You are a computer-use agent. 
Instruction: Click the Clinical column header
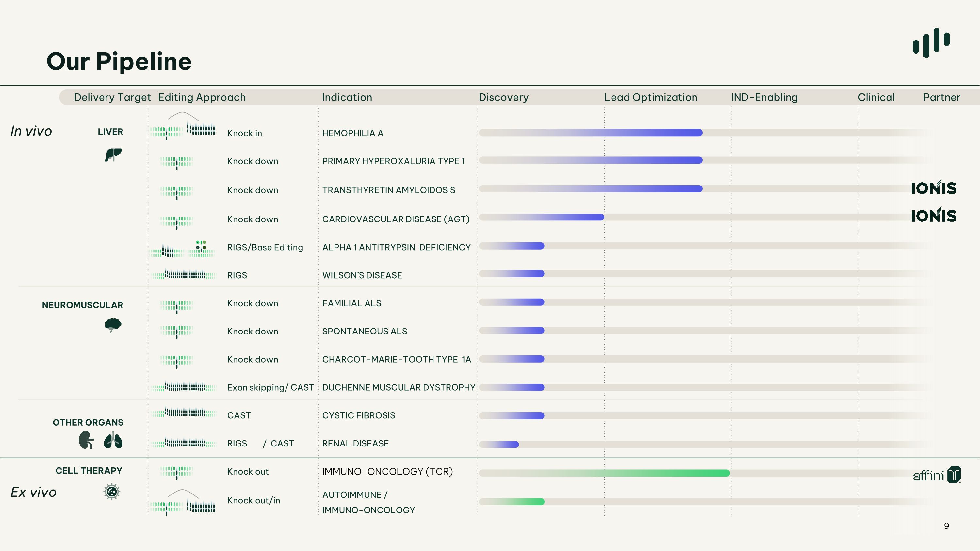(876, 97)
